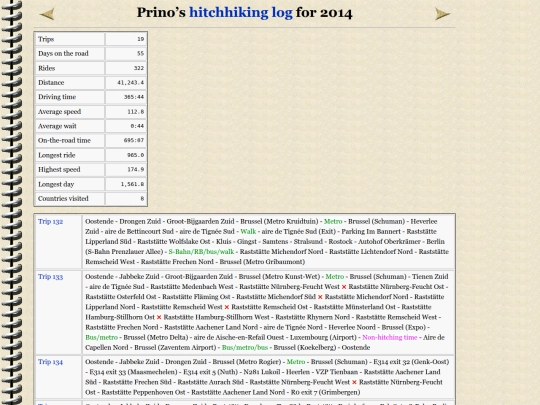540x405 pixels.
Task: Click green 'Walk' text in Trip 132
Action: 248,231
